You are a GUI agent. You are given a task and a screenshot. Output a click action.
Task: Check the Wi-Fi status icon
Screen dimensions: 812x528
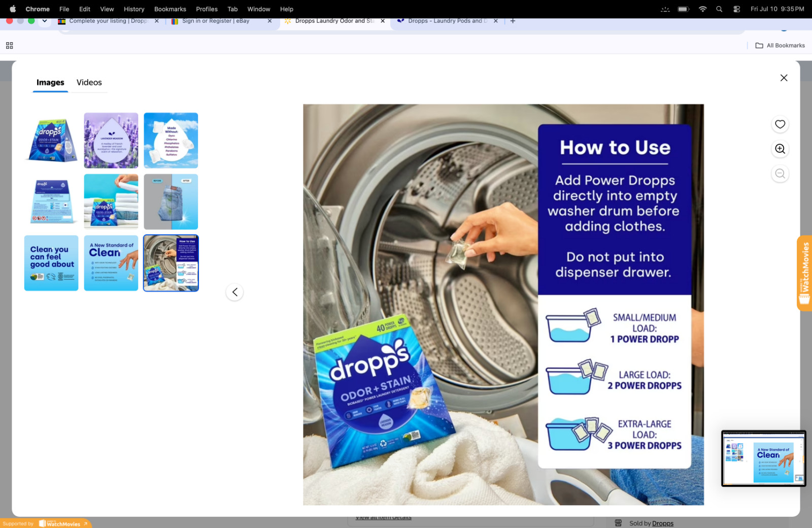702,9
